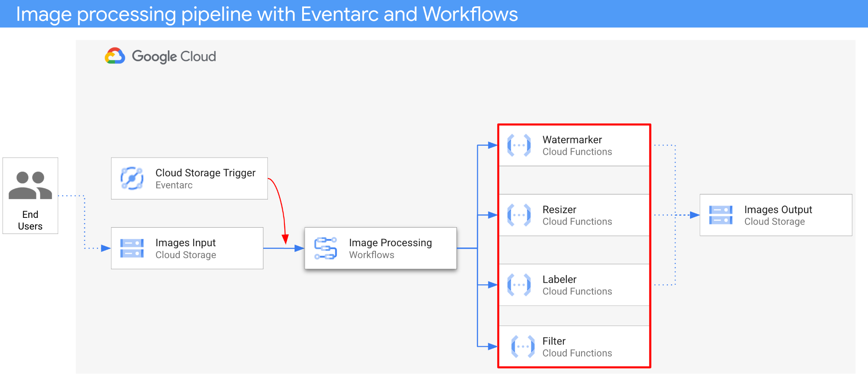Viewport: 868px width, 381px height.
Task: Click the Images Input storage icon
Action: [x=132, y=248]
